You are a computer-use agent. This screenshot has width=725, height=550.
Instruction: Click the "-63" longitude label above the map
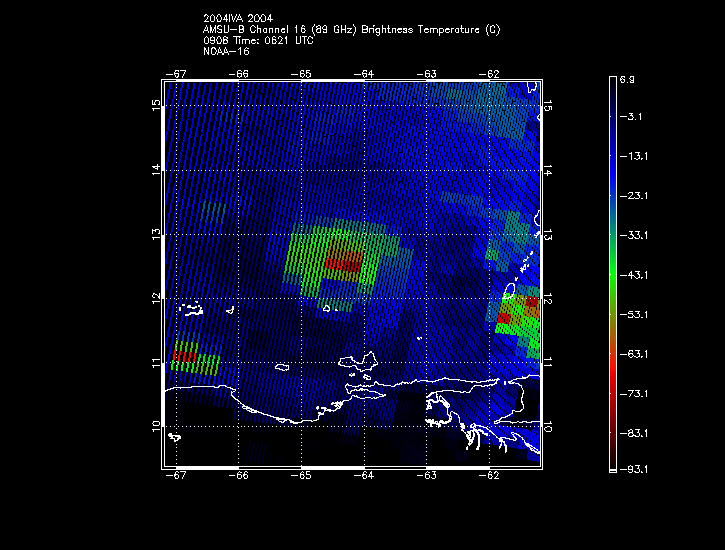click(426, 74)
